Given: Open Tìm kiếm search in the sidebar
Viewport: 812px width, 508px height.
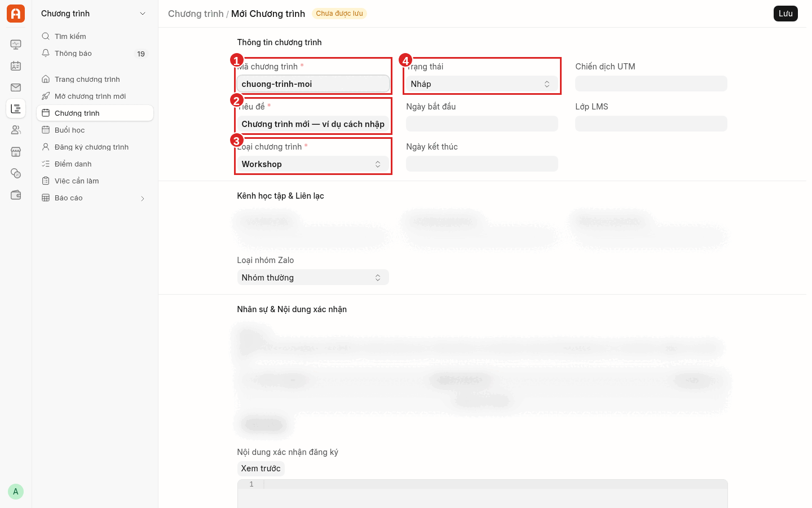Looking at the screenshot, I should point(95,36).
